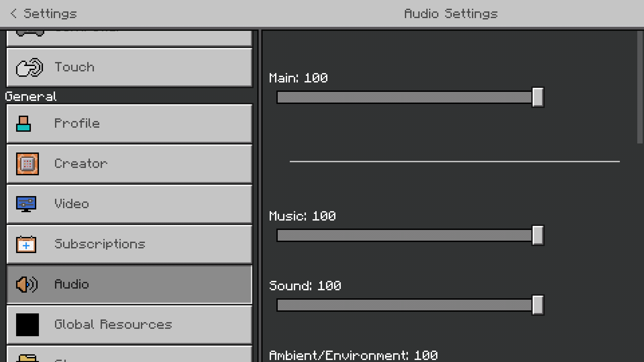Click the Audio speaker icon
This screenshot has width=644, height=362.
click(27, 285)
